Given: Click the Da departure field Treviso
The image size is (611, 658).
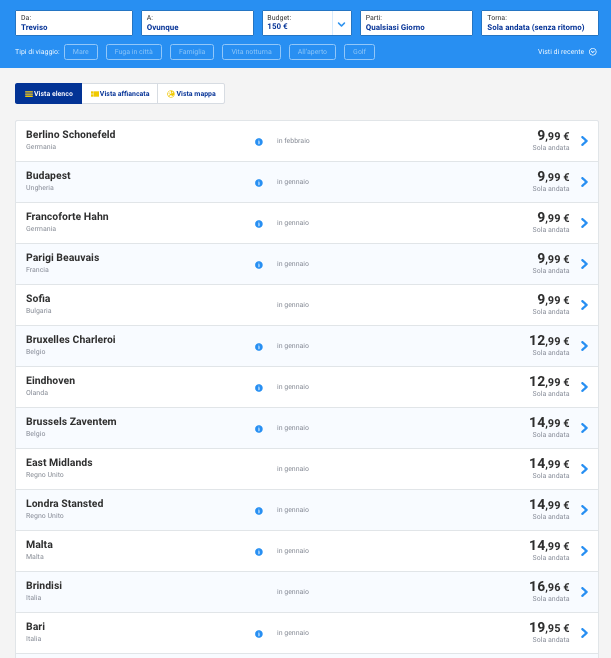Looking at the screenshot, I should tap(74, 23).
